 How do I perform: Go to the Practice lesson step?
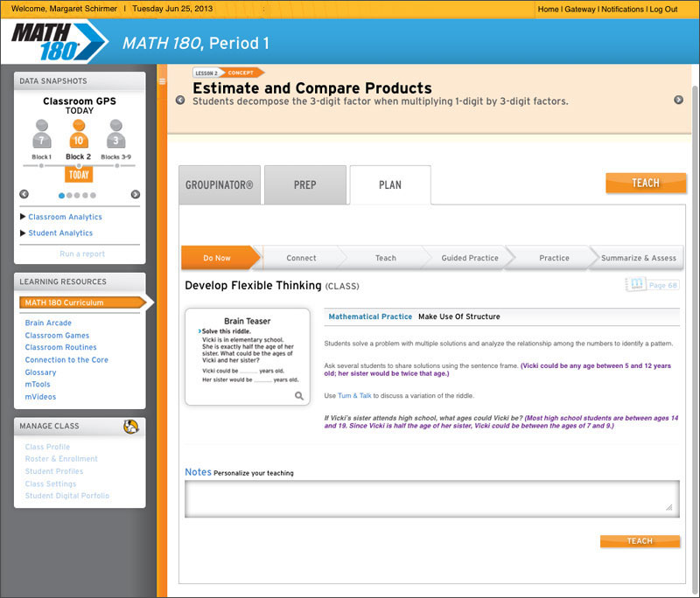pyautogui.click(x=554, y=258)
